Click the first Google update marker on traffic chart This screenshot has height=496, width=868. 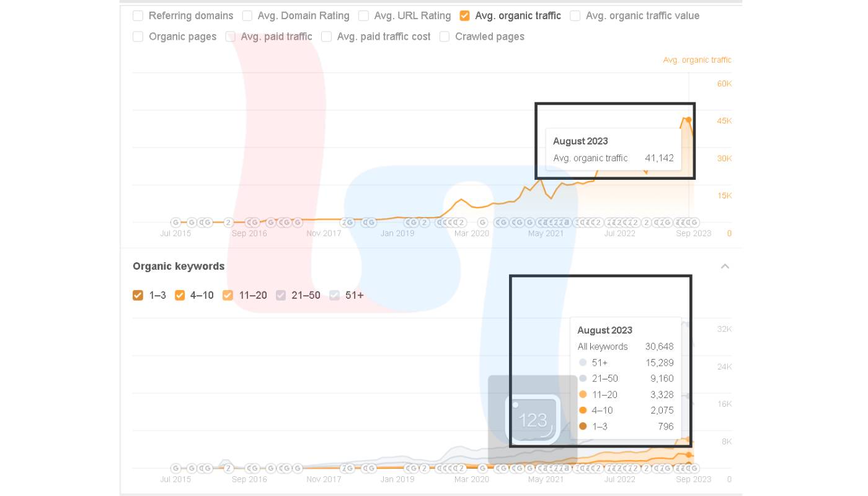coord(175,222)
